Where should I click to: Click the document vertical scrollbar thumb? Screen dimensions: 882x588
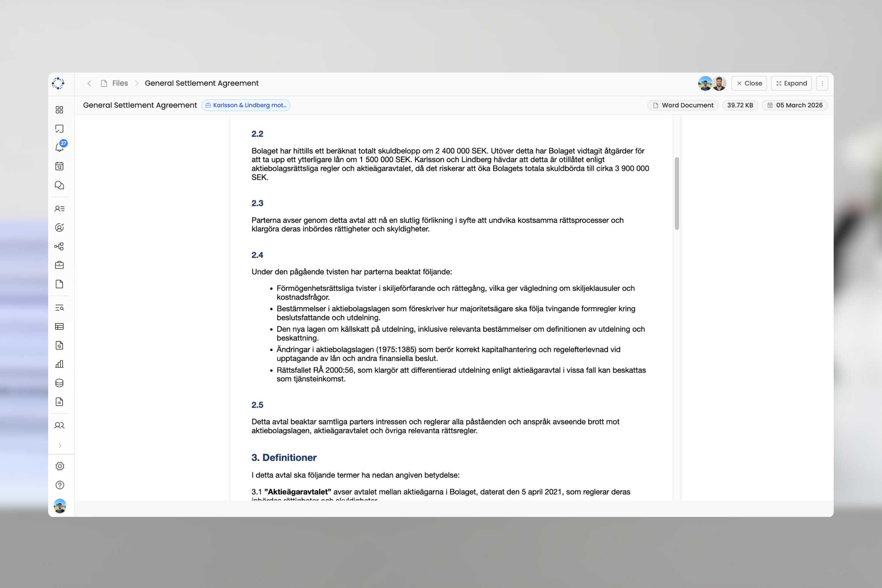(677, 193)
